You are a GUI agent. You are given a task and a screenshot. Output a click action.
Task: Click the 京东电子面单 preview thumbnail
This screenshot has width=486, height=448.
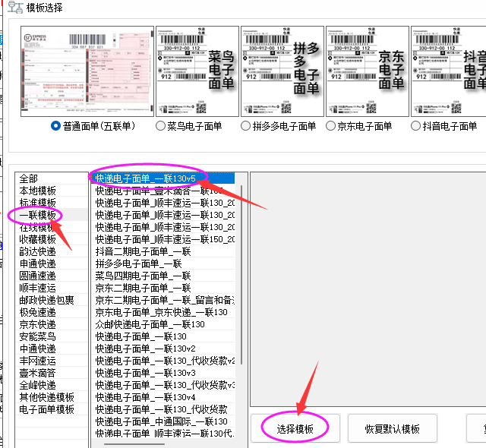click(x=368, y=71)
